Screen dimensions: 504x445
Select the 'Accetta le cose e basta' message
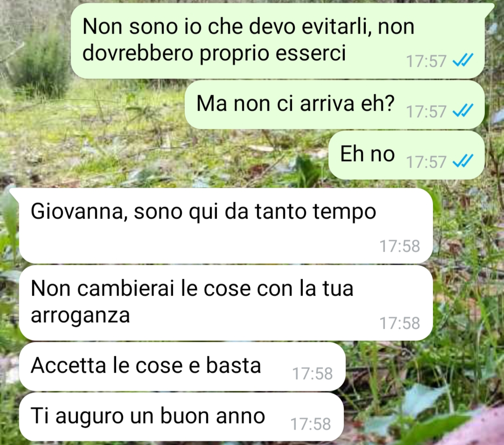[182, 367]
